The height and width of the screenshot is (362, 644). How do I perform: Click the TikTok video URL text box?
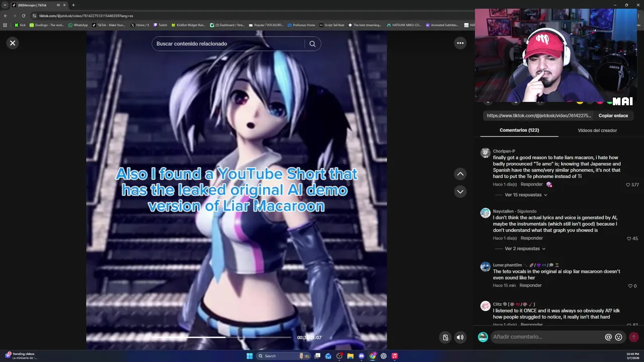[x=539, y=116]
